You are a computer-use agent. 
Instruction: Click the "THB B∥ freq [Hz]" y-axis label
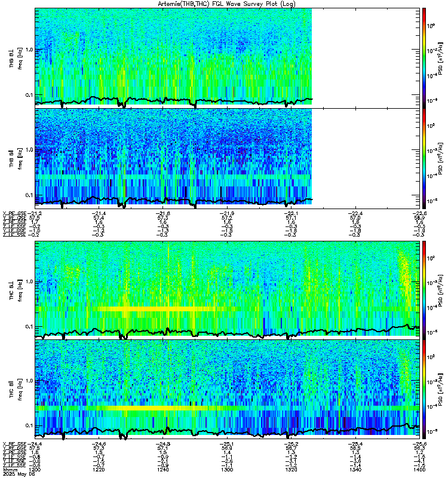16,158
